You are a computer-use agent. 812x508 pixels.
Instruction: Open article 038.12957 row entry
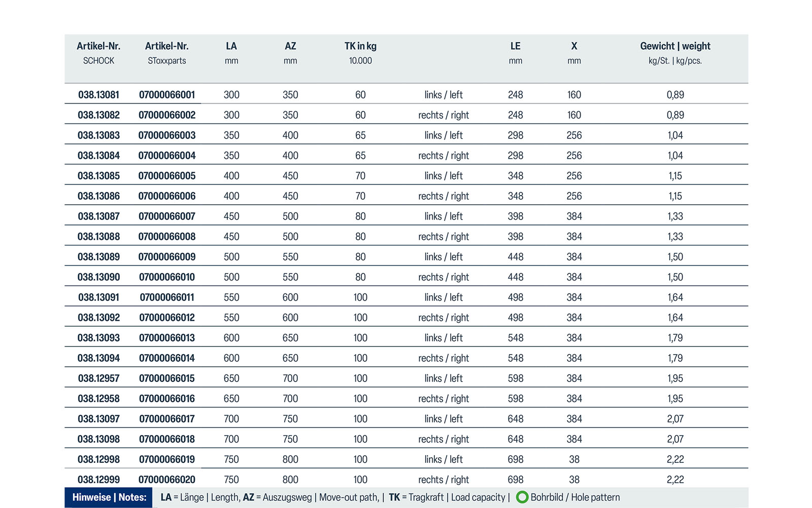tap(98, 378)
